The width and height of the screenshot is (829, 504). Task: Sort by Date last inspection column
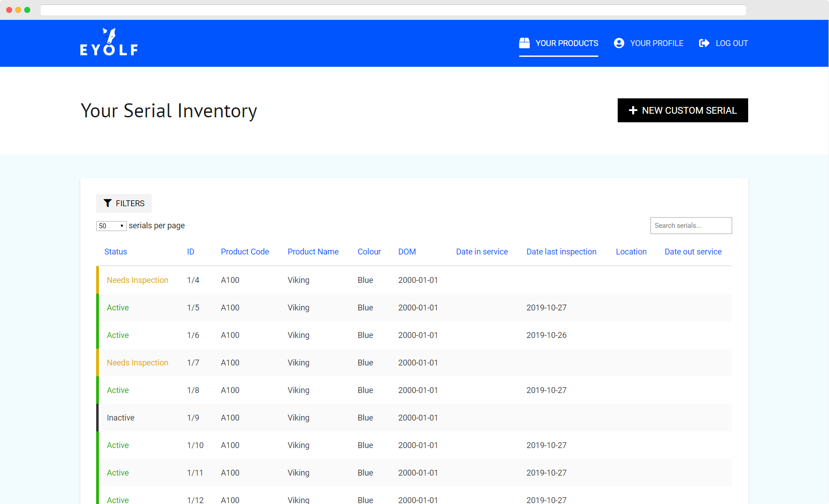561,251
